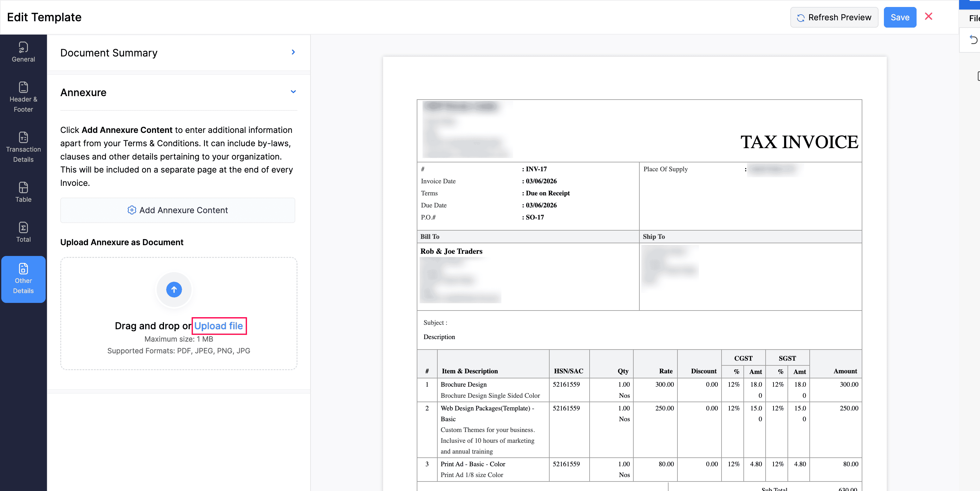
Task: Click the undo arrow icon at right edge
Action: [x=973, y=40]
